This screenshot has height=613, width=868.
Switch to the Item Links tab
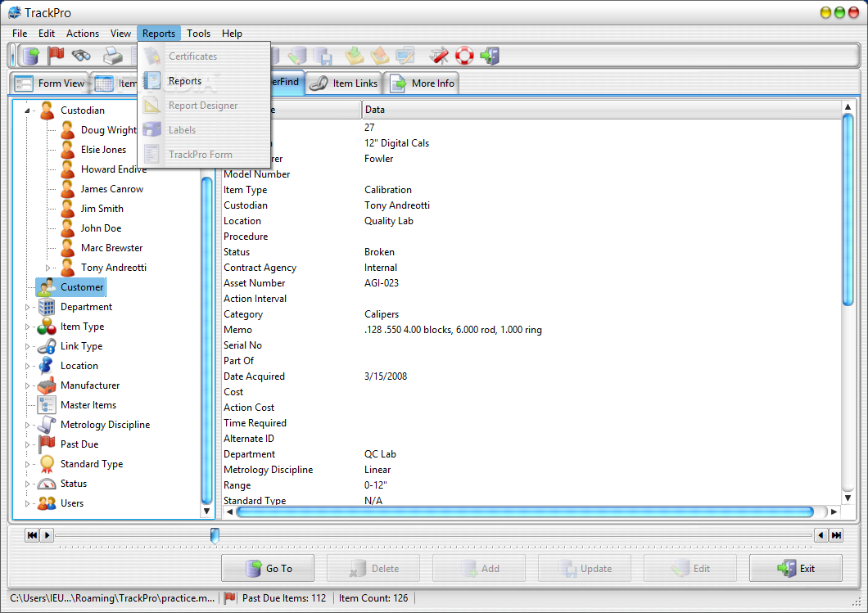pyautogui.click(x=344, y=83)
